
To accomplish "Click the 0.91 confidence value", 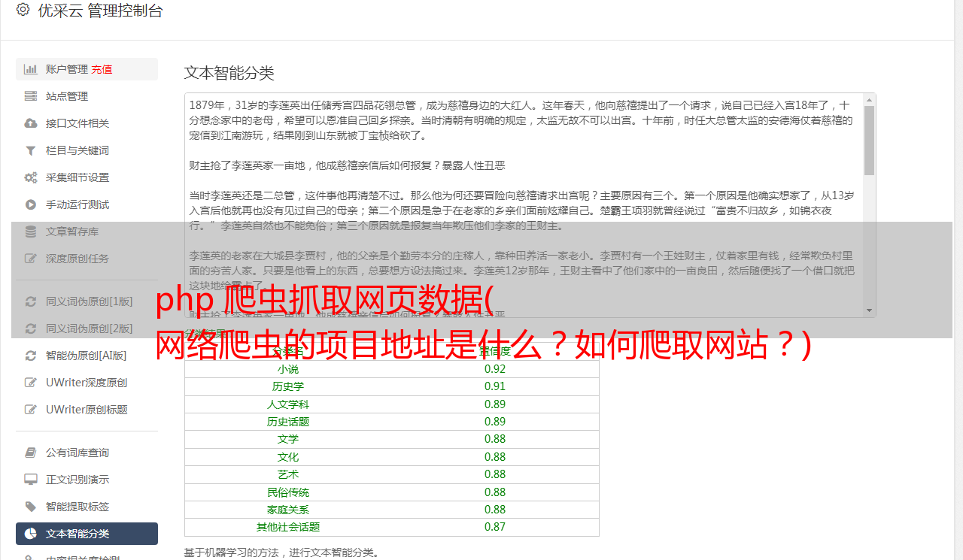I will click(x=495, y=386).
